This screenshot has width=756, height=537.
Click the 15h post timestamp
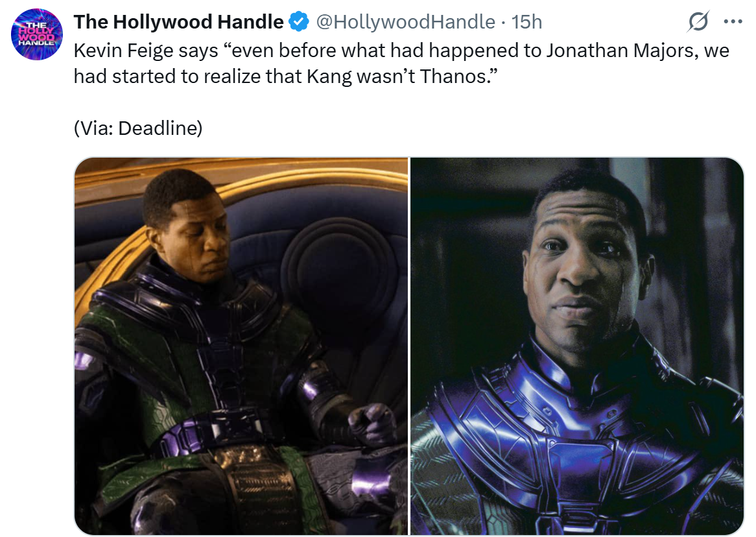[526, 21]
